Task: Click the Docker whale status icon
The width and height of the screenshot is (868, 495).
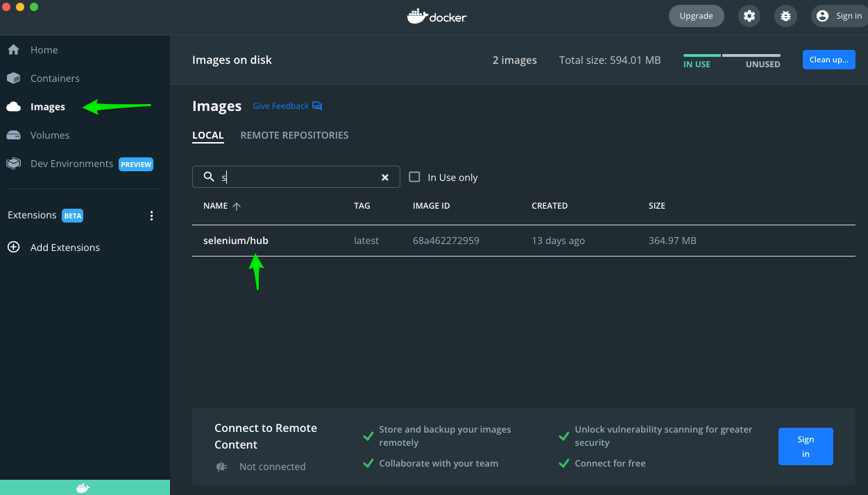Action: point(83,487)
